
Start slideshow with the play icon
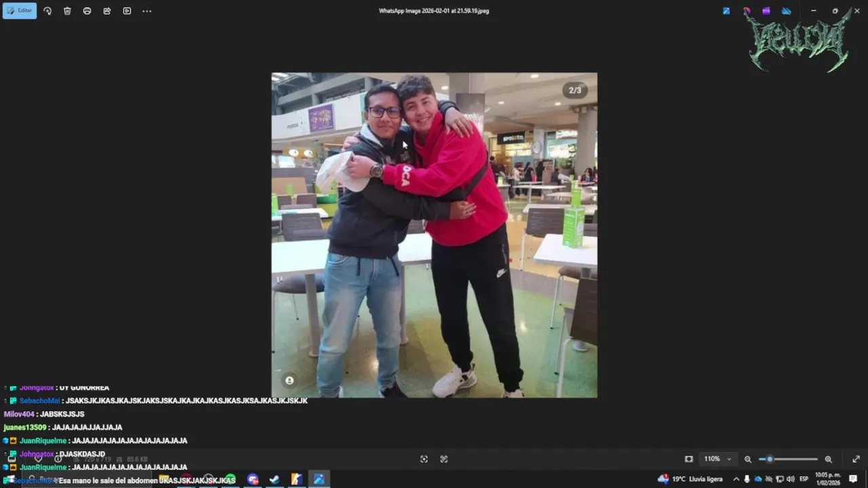[x=127, y=11]
